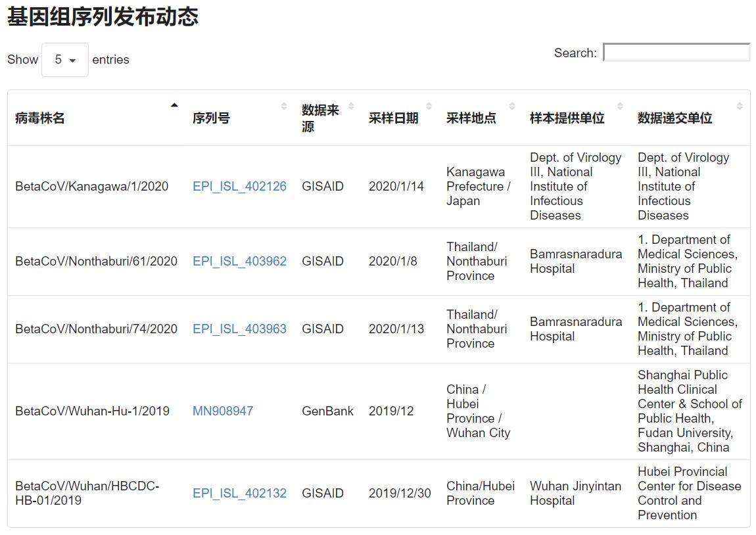Click the sort arrows next to 采样日期
Screen dimensions: 756x535
click(428, 106)
